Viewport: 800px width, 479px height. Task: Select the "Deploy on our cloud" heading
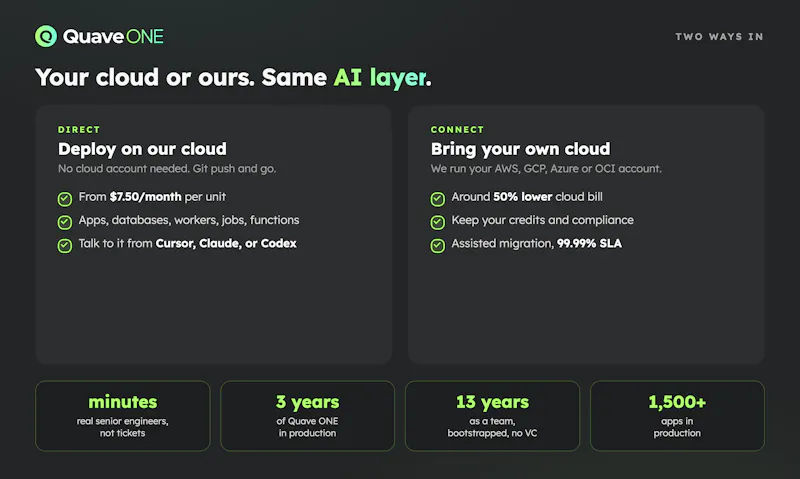[142, 149]
